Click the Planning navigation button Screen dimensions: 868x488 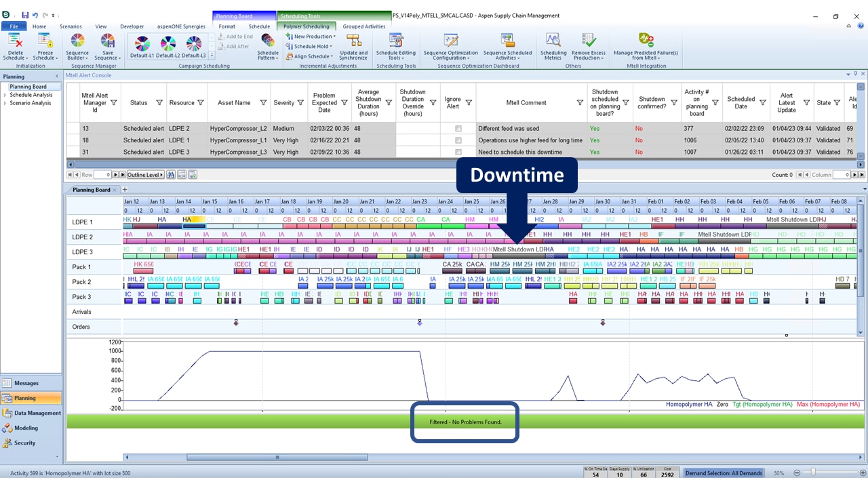pos(31,398)
